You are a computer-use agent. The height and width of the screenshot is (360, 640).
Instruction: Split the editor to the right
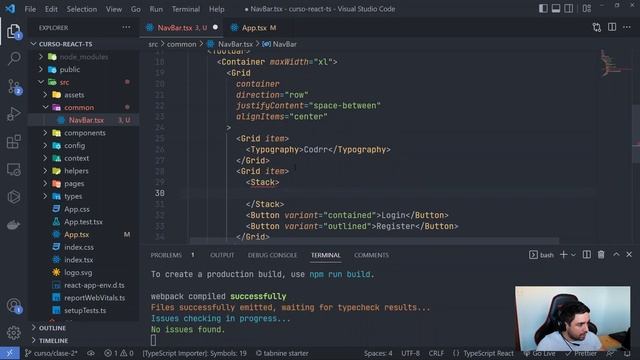tap(612, 27)
